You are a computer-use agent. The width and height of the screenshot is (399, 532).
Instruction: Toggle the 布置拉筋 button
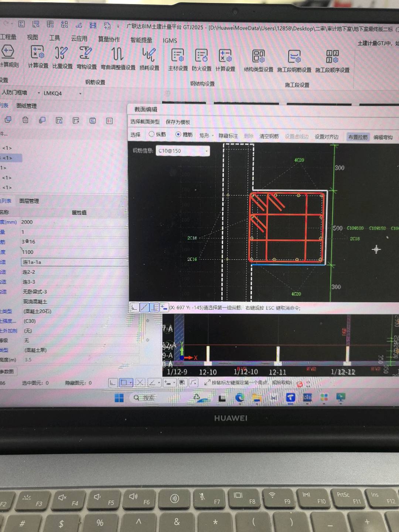tap(358, 137)
